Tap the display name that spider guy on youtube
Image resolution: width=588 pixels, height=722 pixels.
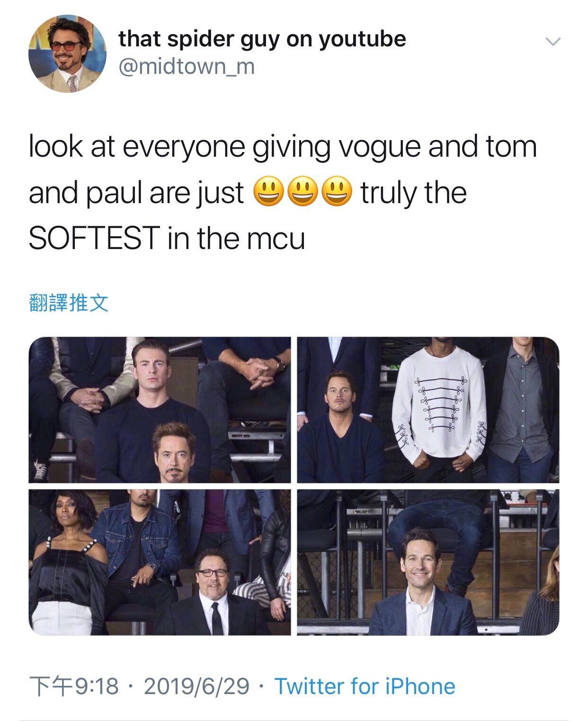[x=262, y=39]
